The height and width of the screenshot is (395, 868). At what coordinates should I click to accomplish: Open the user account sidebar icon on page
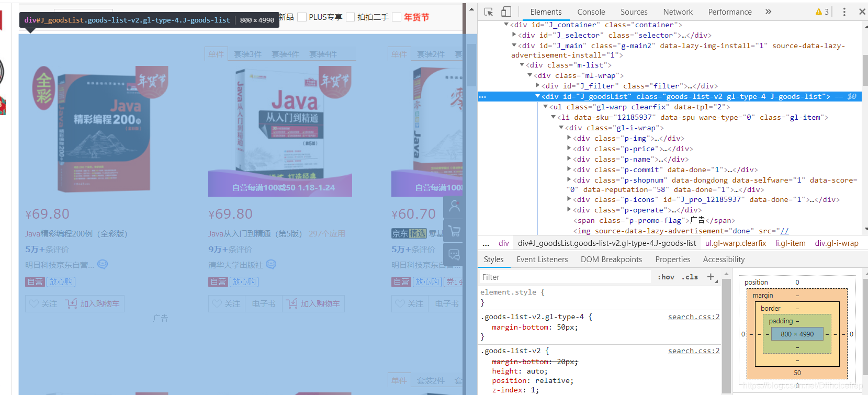(x=454, y=207)
